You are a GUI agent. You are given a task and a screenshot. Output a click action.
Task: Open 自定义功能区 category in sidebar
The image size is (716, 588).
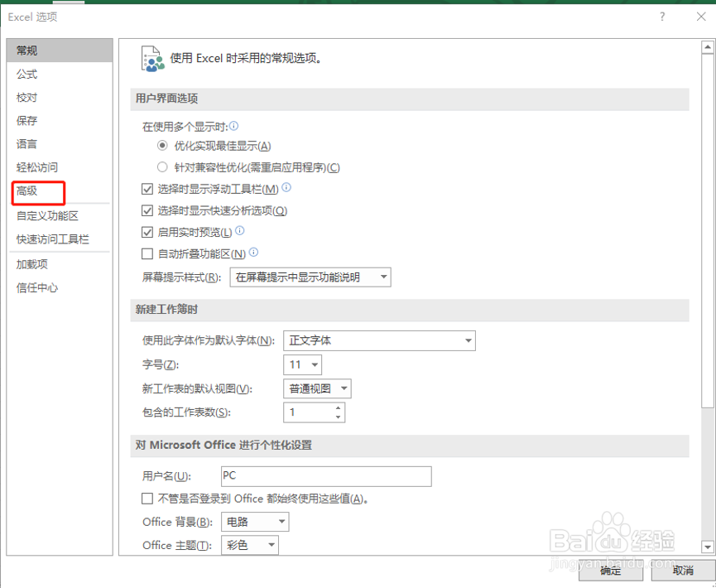coord(60,215)
